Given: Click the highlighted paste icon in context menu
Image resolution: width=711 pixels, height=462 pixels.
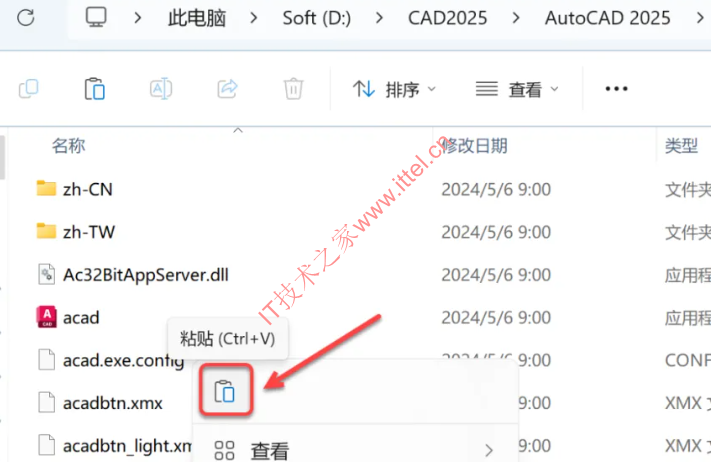Looking at the screenshot, I should (x=225, y=390).
